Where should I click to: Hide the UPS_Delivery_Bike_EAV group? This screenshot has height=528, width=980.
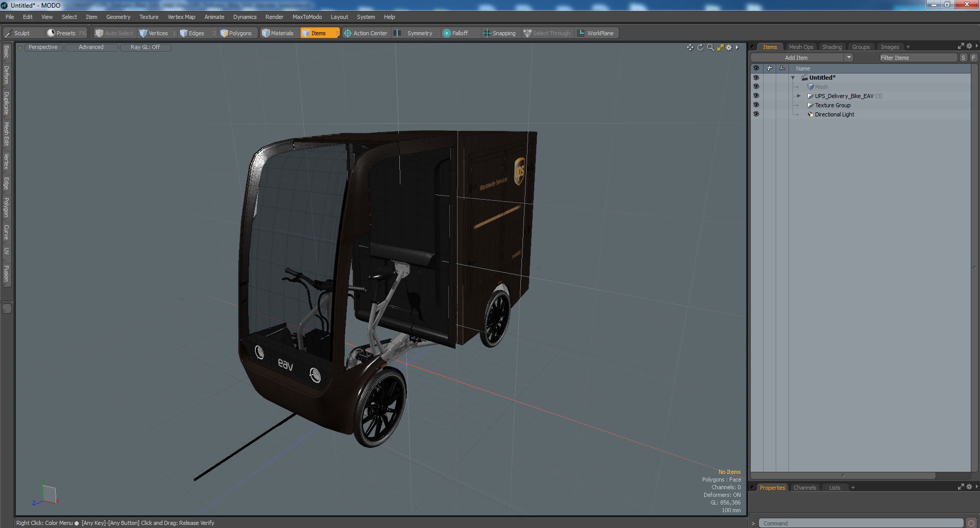click(756, 96)
